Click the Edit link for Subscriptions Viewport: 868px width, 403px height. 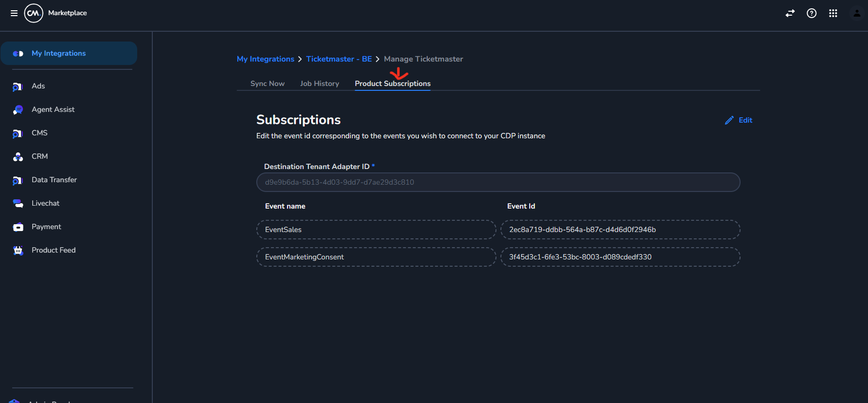click(x=745, y=120)
